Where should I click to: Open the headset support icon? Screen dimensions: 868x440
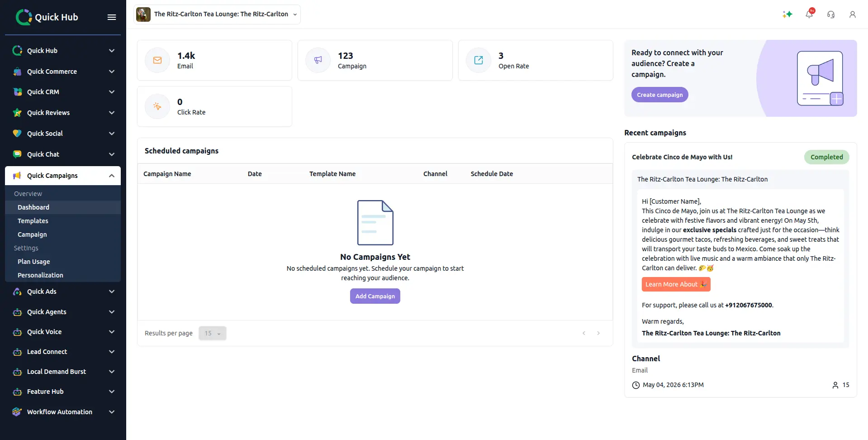pos(831,14)
